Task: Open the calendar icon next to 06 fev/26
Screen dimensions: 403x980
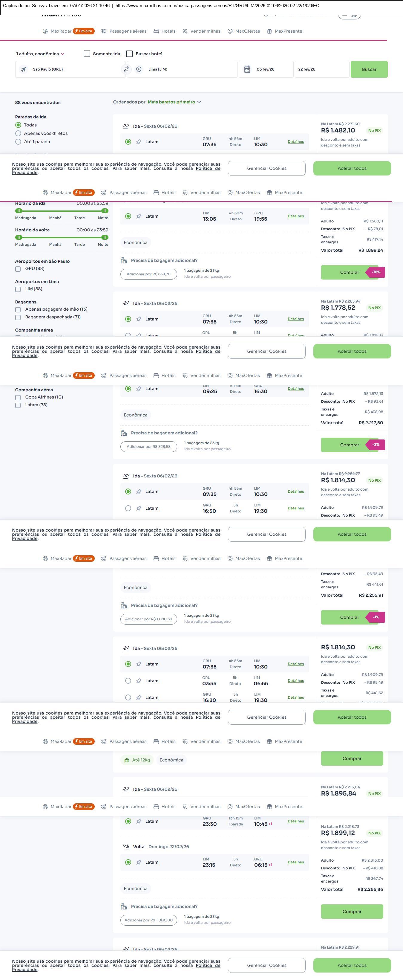Action: 247,69
